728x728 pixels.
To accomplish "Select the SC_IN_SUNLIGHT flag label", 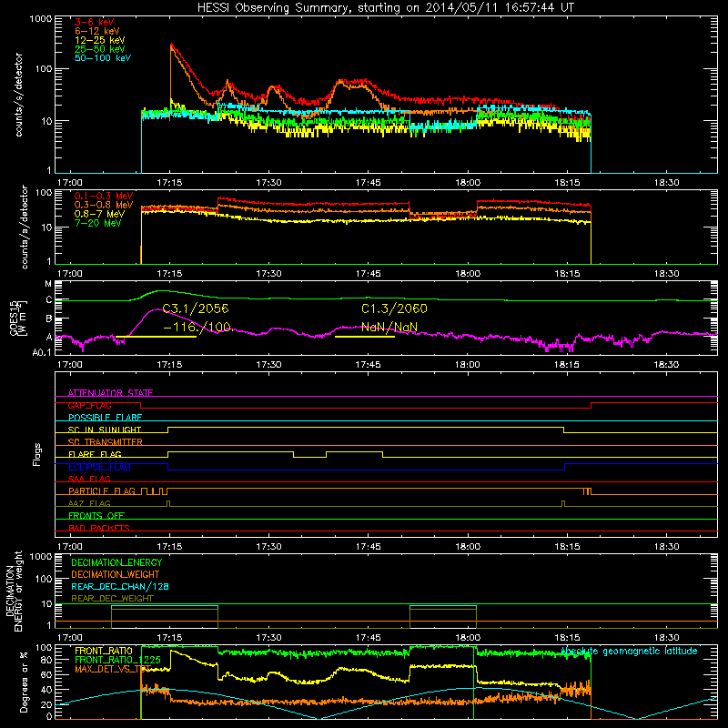I will (105, 430).
